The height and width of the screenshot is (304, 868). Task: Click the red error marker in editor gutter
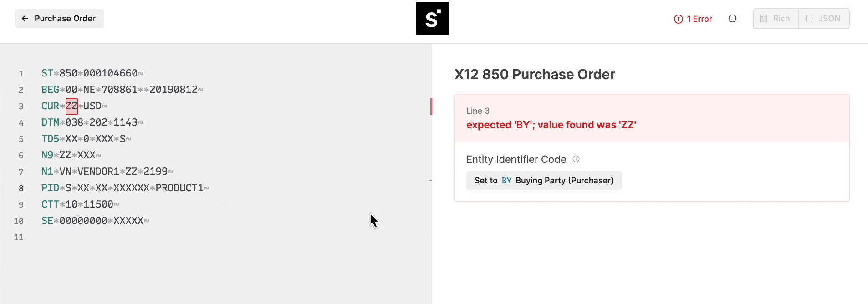click(431, 106)
